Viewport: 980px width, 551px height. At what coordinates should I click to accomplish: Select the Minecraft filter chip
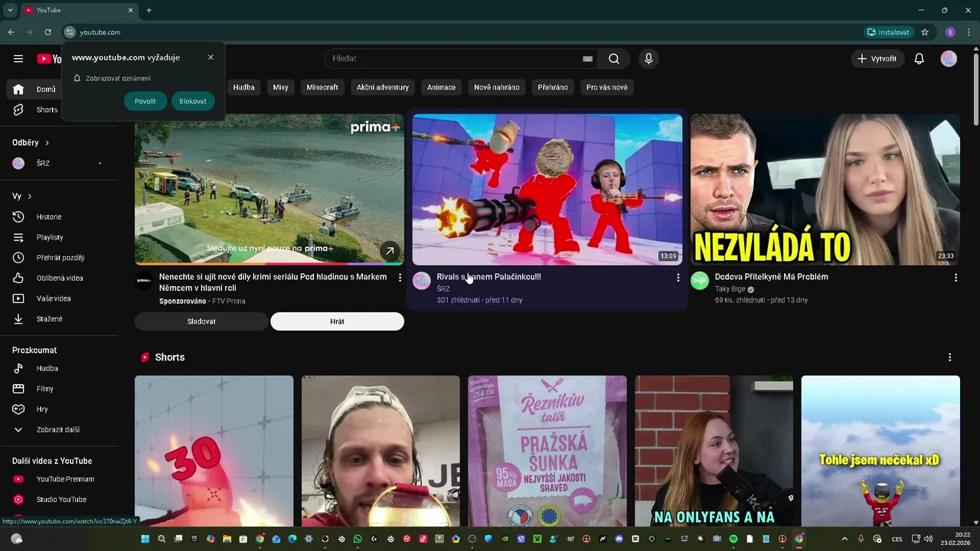322,87
